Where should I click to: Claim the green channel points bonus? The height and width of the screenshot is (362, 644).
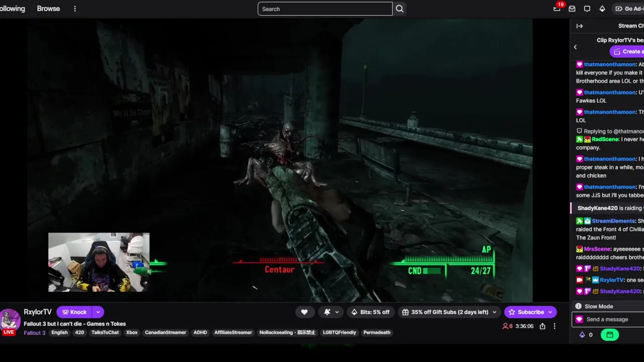tap(609, 334)
